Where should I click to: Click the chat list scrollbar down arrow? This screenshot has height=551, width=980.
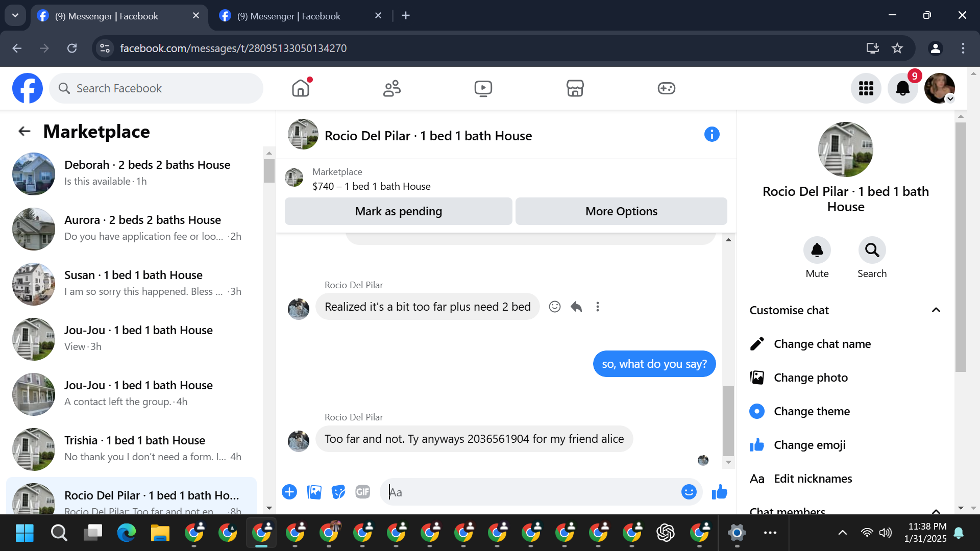pos(269,509)
